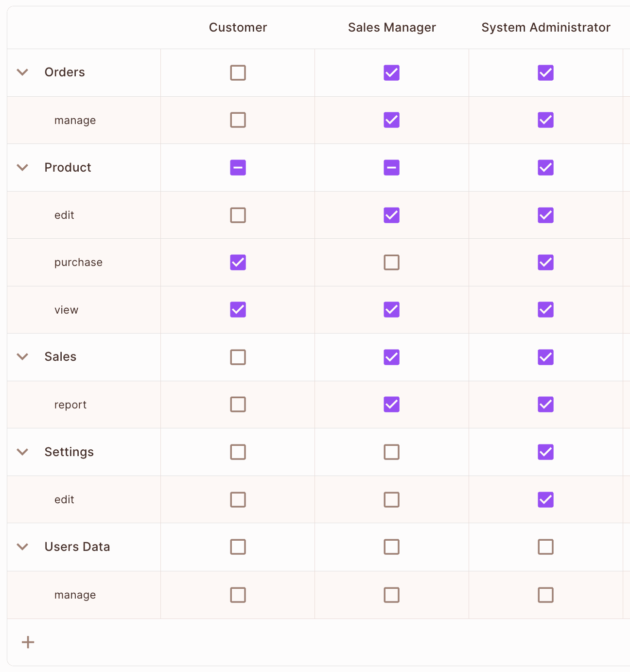Collapse the Settings group chevron

coord(22,452)
